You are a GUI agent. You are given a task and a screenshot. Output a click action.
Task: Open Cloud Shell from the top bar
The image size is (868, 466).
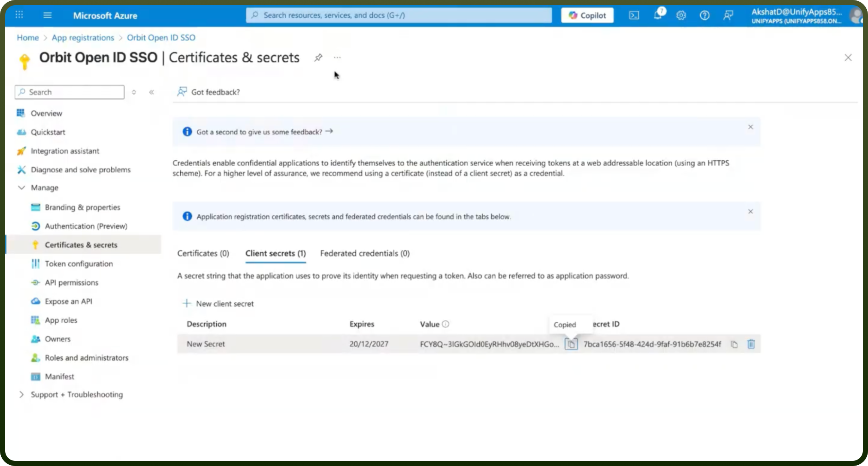634,15
